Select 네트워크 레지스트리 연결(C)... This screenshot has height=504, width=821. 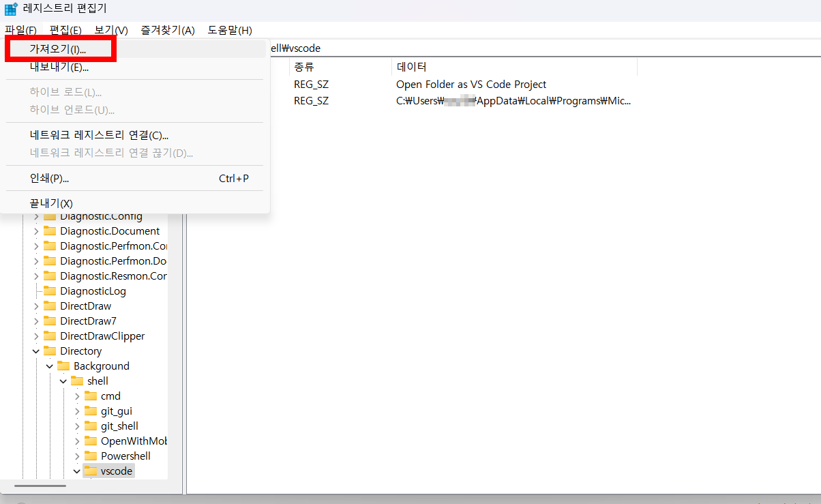136,135
